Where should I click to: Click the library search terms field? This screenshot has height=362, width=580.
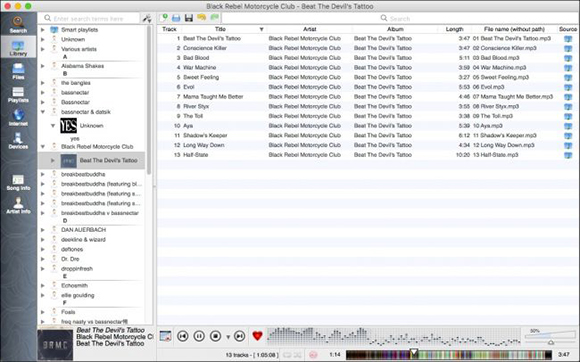pos(91,18)
